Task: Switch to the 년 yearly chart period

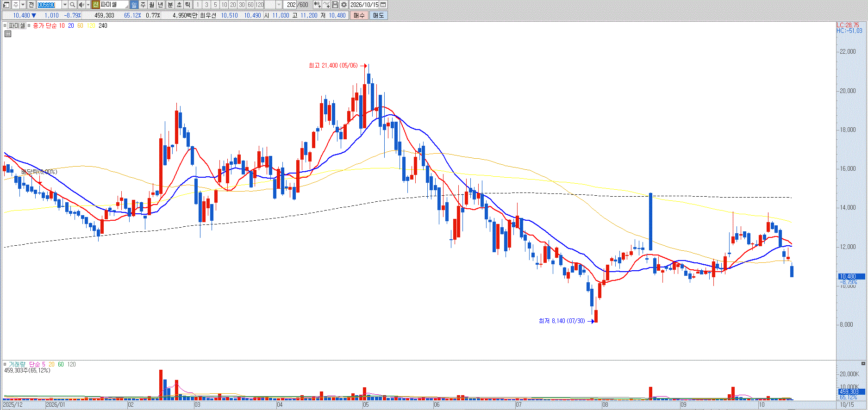Action: click(x=161, y=5)
